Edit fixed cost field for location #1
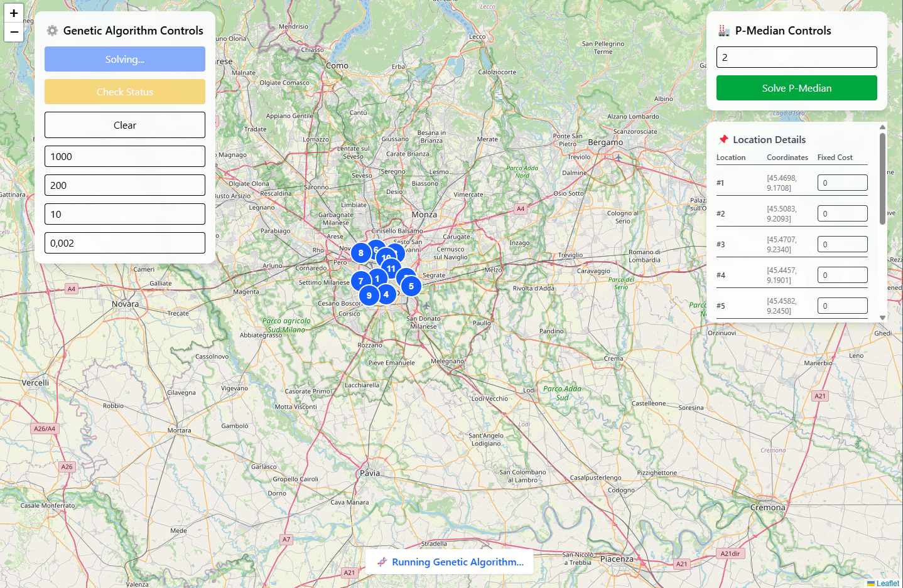The width and height of the screenshot is (903, 588). point(843,183)
